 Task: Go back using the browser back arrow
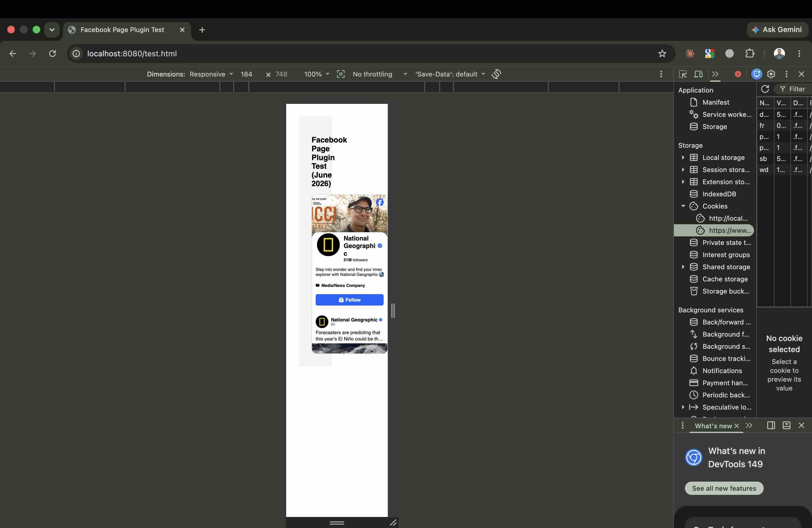[x=13, y=54]
